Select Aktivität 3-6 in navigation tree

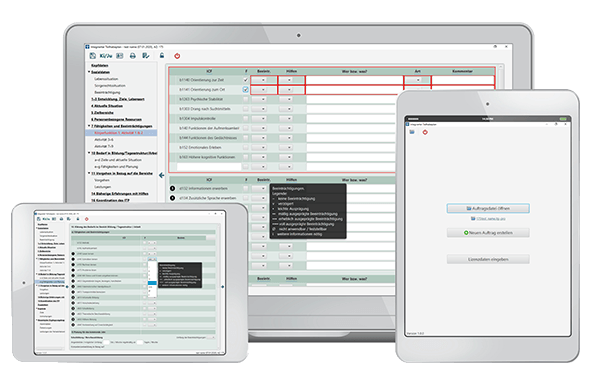click(x=104, y=140)
